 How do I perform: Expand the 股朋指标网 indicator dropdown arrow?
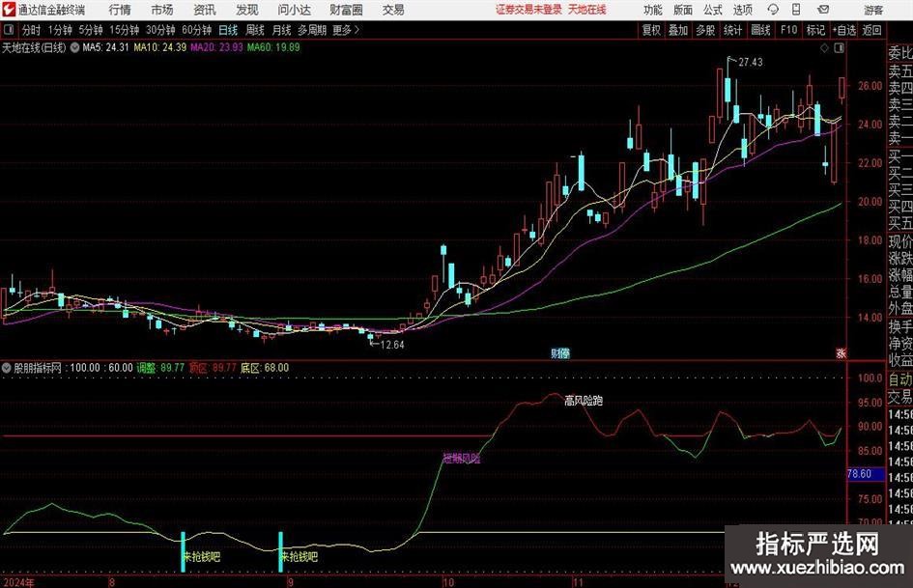click(x=7, y=368)
